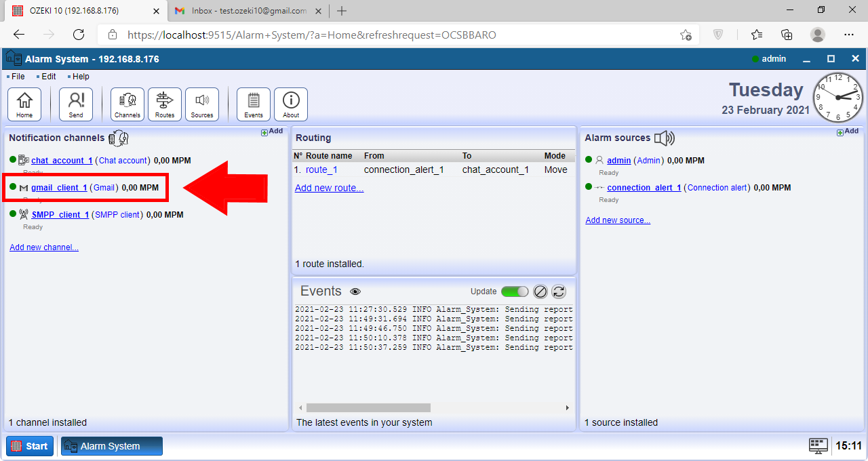
Task: Open a new browser tab
Action: coord(342,11)
